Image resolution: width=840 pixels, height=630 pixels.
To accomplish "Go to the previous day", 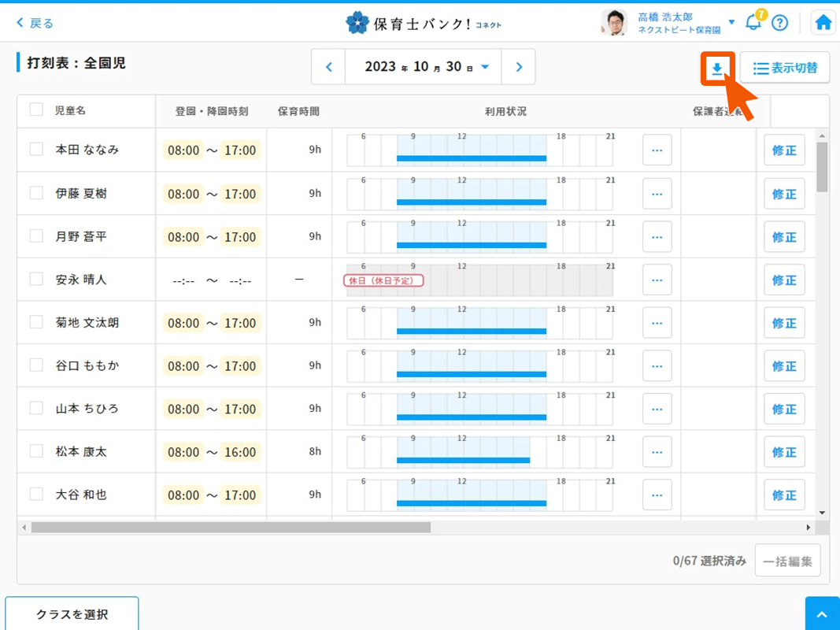I will [329, 67].
